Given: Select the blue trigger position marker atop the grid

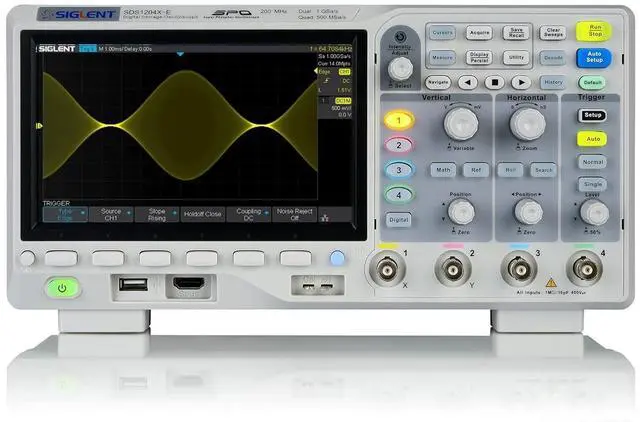Looking at the screenshot, I should [x=180, y=54].
